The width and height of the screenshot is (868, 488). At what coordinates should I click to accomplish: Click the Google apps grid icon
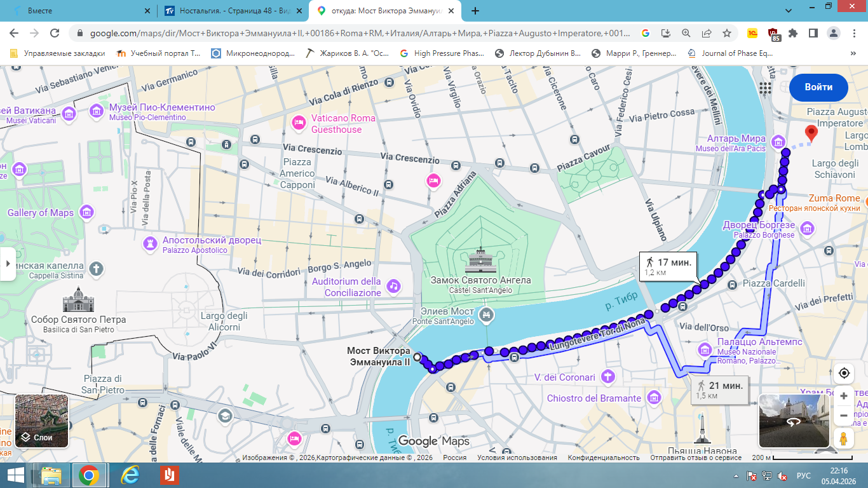point(765,88)
